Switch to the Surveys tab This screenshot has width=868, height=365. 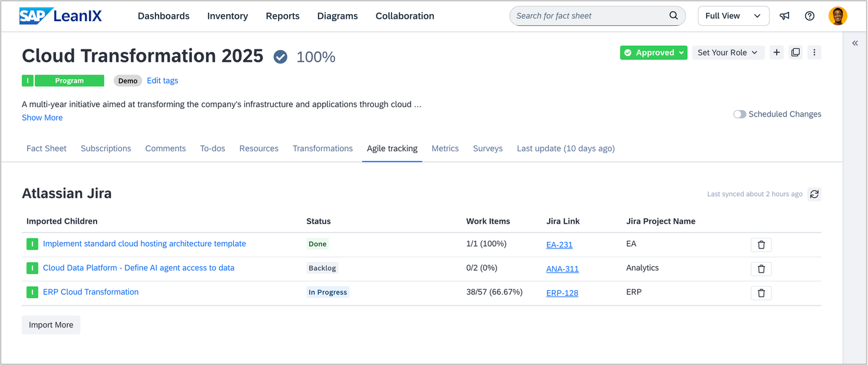click(x=488, y=148)
